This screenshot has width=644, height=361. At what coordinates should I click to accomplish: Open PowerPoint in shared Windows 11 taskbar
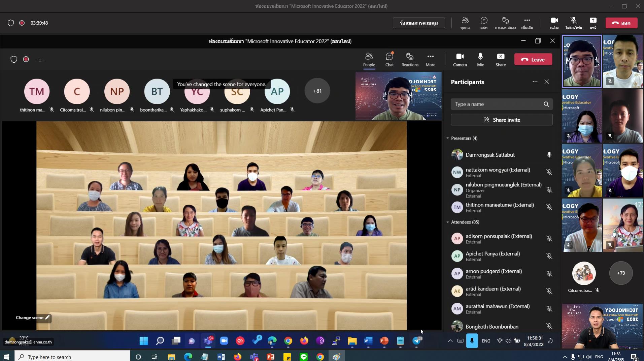[x=384, y=341]
